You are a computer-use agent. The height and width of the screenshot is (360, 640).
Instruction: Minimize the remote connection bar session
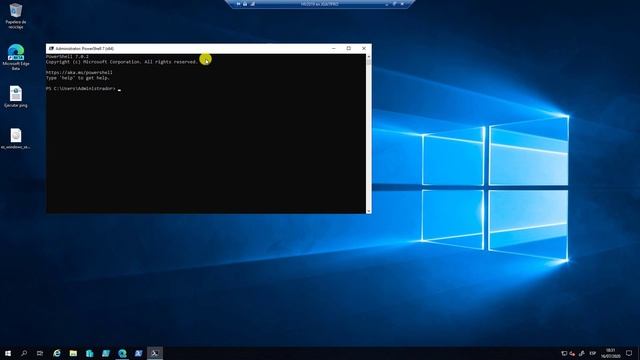386,4
